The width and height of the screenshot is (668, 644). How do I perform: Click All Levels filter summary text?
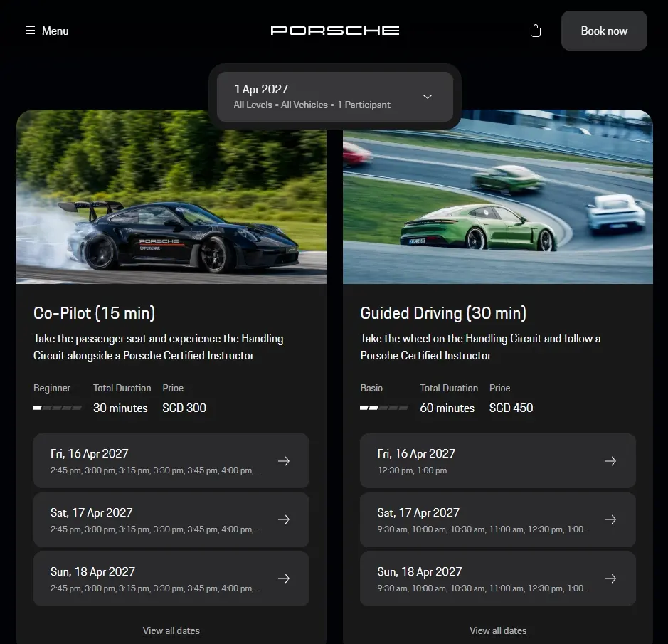(x=253, y=105)
